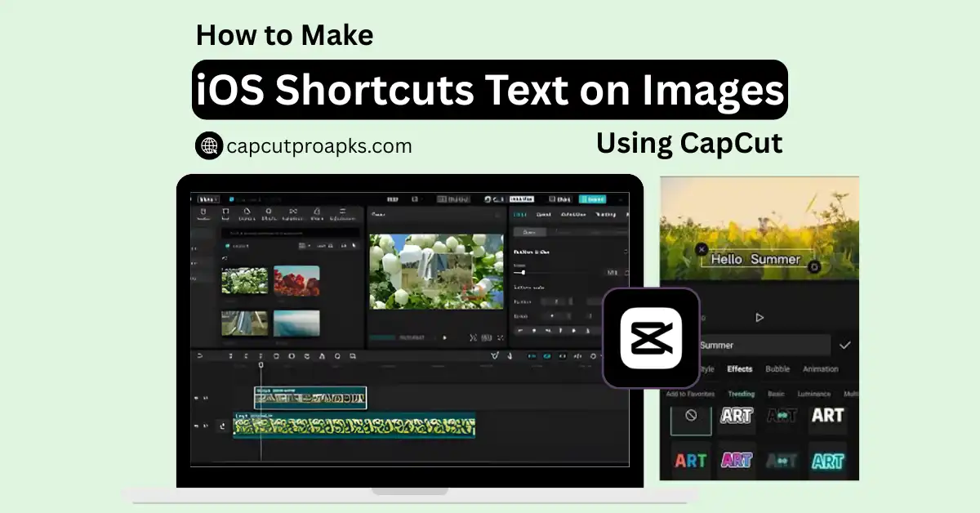Click the Summer text input field
Viewport: 980px width, 513px height.
[764, 346]
